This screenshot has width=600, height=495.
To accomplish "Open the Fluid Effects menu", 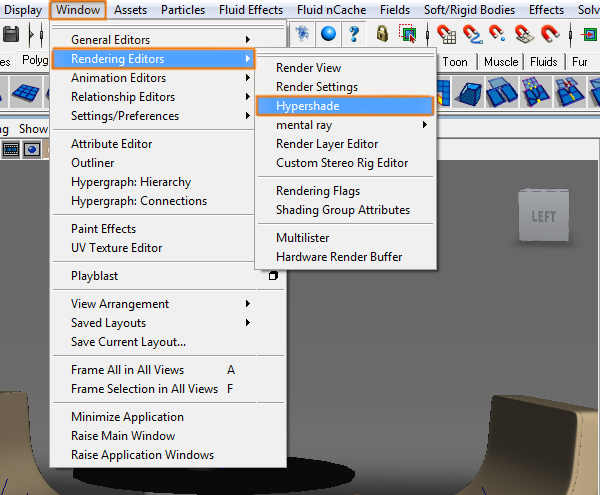I will click(251, 10).
